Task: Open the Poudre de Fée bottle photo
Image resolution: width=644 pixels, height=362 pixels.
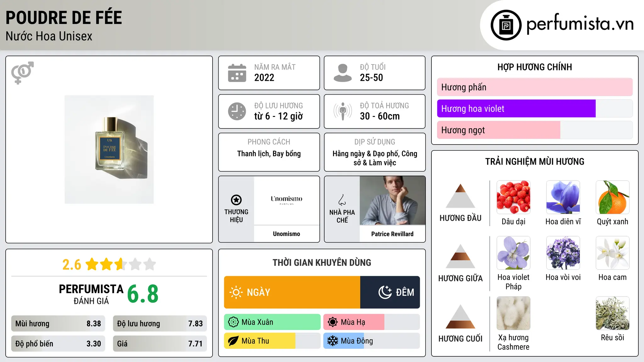Action: click(109, 150)
